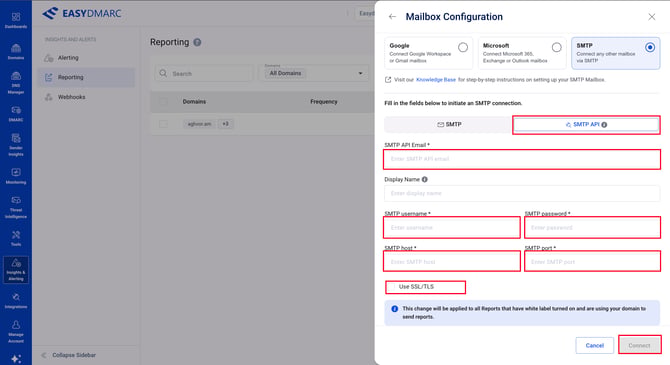Open the Dashboards sidebar icon
Image resolution: width=670 pixels, height=365 pixels.
click(x=16, y=20)
